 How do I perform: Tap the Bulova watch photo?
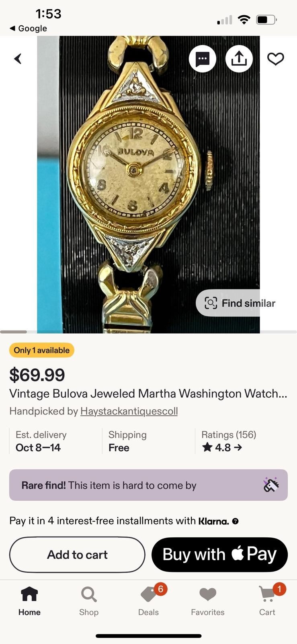[x=148, y=184]
